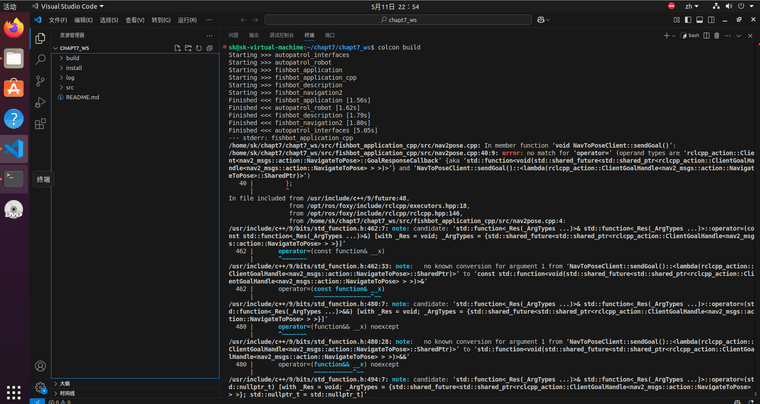Launch Firefox from the dock
The width and height of the screenshot is (760, 404).
tap(14, 28)
